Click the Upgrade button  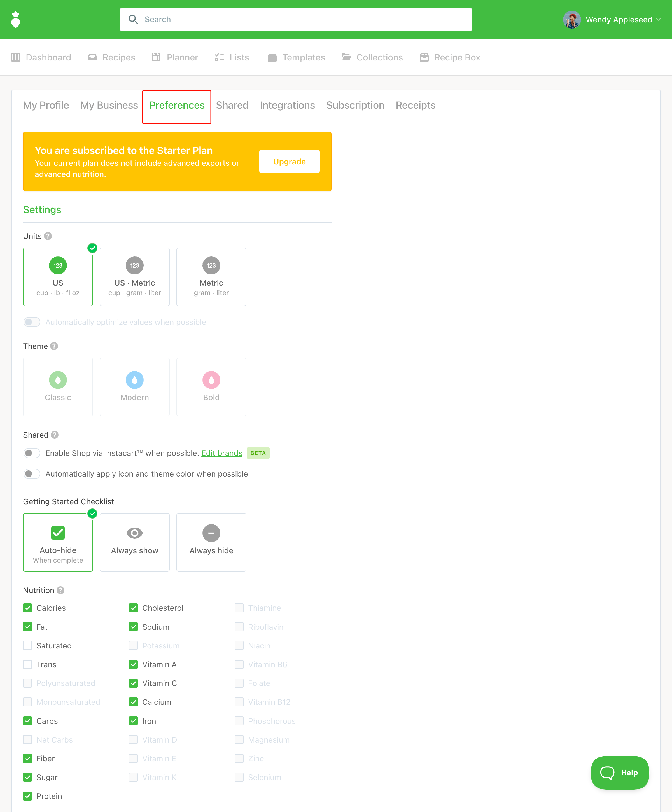[289, 162]
